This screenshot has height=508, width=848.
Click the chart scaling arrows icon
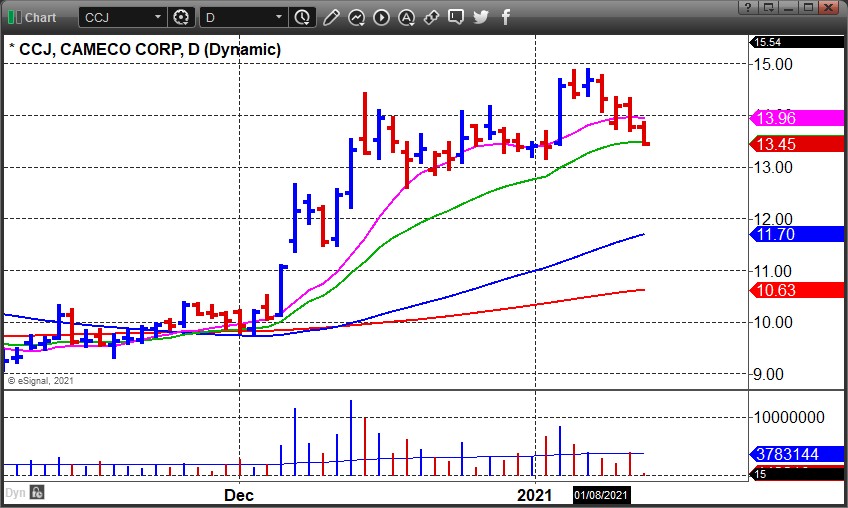coord(431,17)
